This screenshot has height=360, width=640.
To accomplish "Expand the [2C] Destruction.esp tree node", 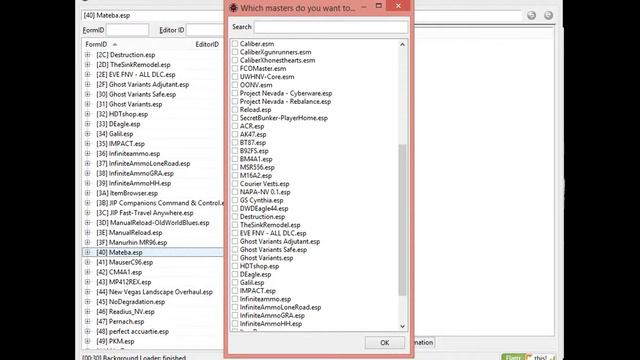I will click(x=87, y=55).
